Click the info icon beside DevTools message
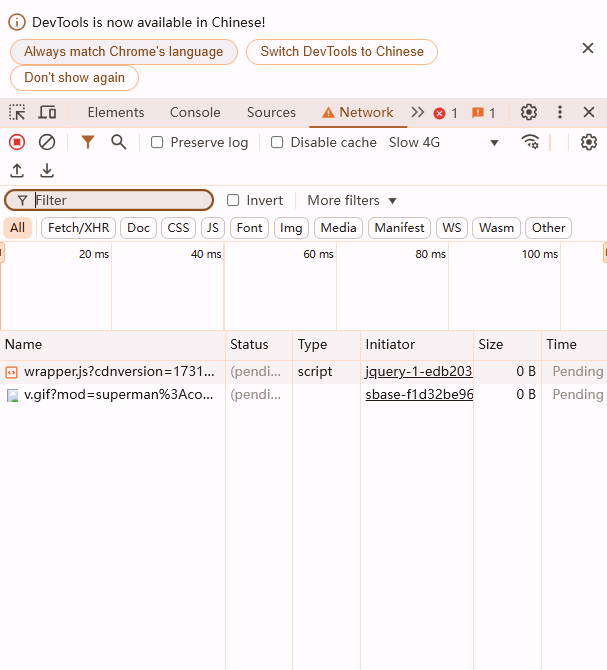The width and height of the screenshot is (607, 670). 17,22
